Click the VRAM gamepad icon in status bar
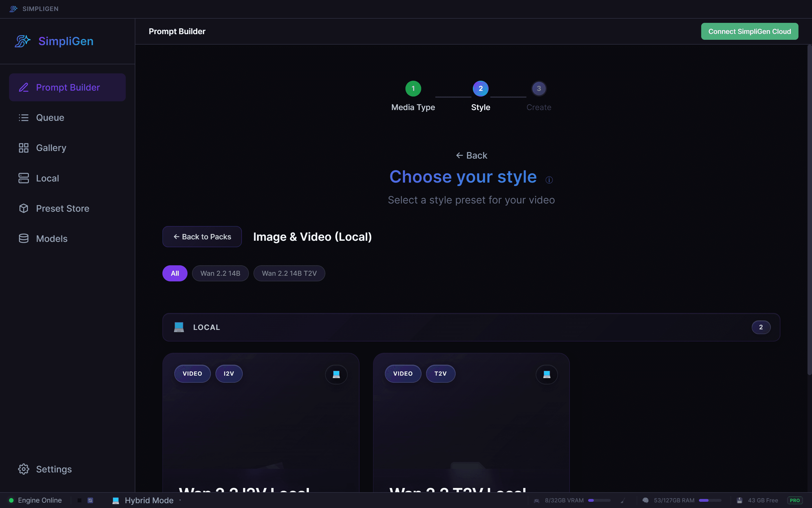 click(x=537, y=501)
